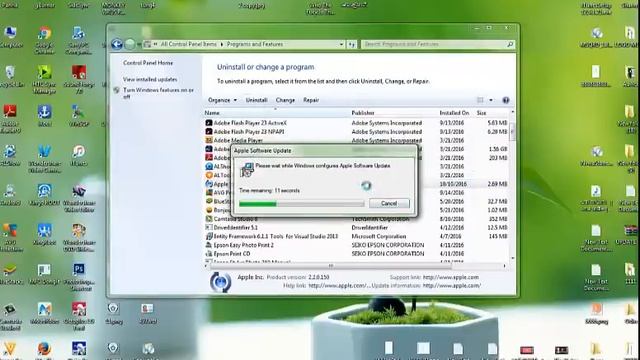Click SEIKO EPSON CORPORATION for Epson Print CD
Image resolution: width=640 pixels, height=360 pixels.
[x=388, y=253]
